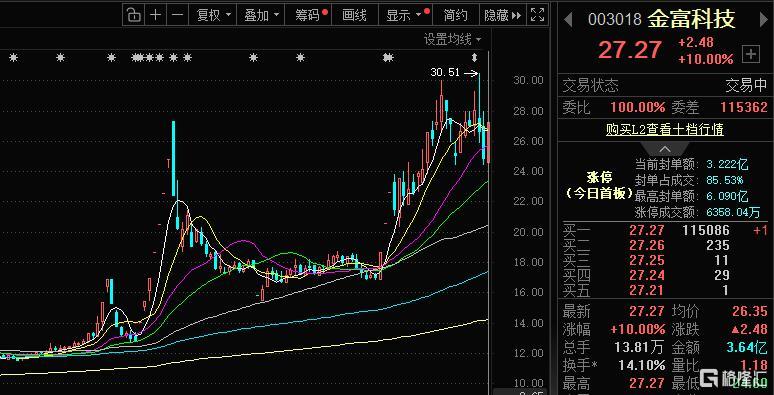The width and height of the screenshot is (774, 395).
Task: Open the 筹码 chip distribution view
Action: [x=309, y=15]
